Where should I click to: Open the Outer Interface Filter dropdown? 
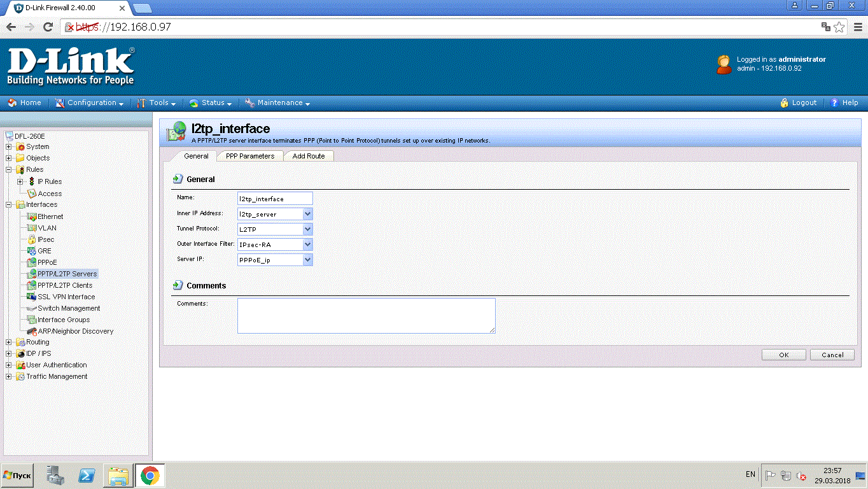307,244
